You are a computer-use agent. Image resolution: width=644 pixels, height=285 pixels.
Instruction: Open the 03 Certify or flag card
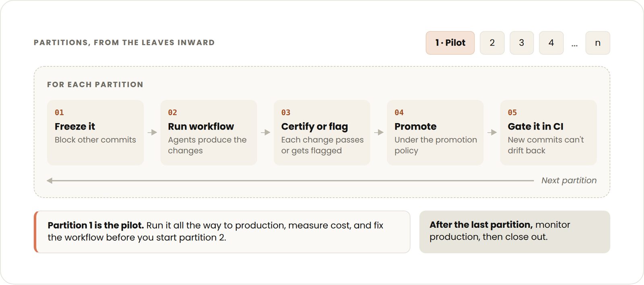point(322,132)
